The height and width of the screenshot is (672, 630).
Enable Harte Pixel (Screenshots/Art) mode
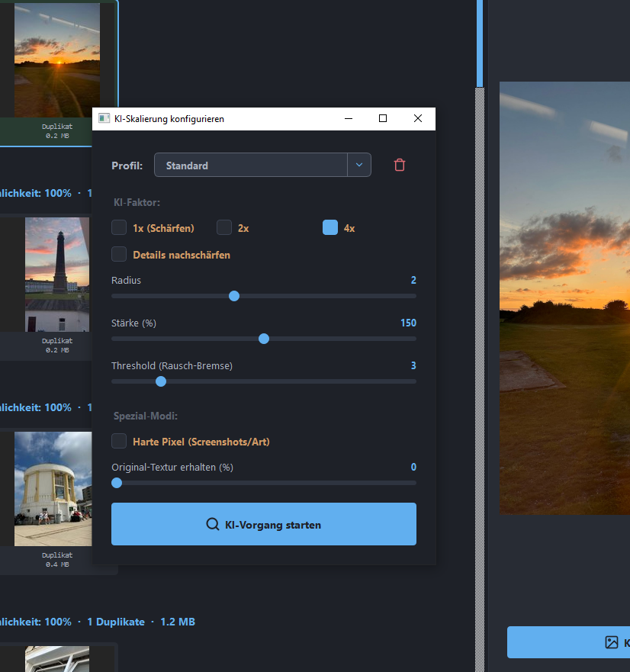click(x=119, y=441)
